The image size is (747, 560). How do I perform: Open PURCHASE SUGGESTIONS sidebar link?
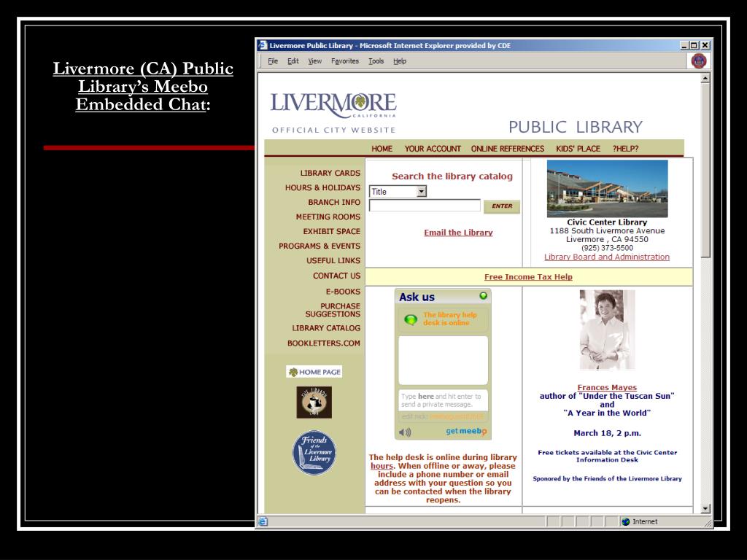click(333, 310)
